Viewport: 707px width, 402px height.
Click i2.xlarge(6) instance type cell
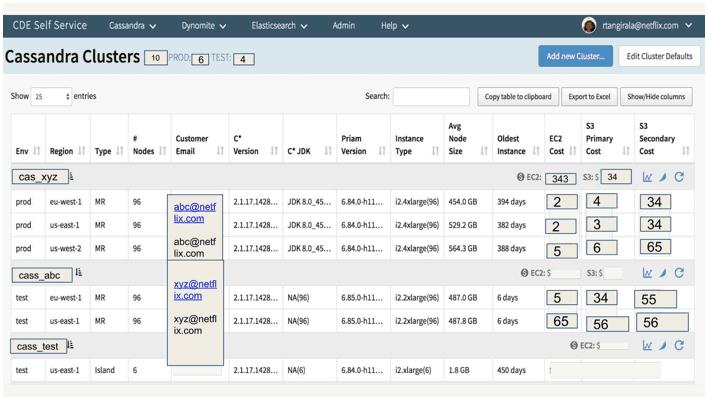(413, 370)
